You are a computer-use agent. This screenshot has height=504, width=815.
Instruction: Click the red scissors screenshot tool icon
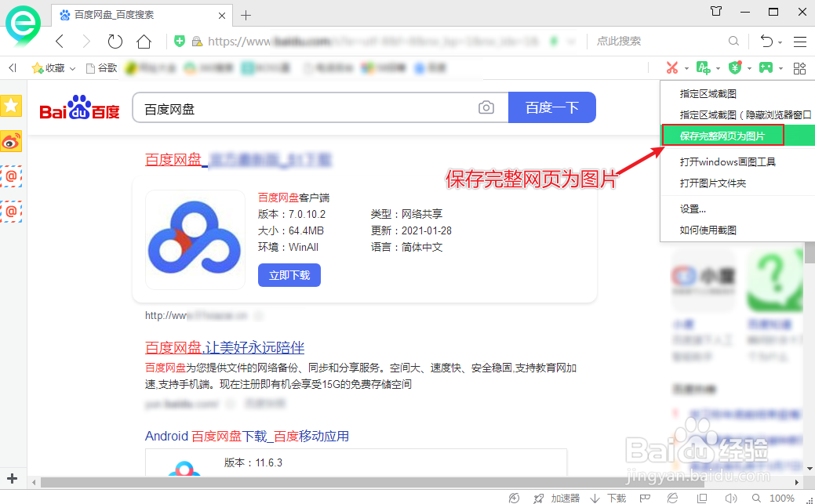tap(672, 67)
